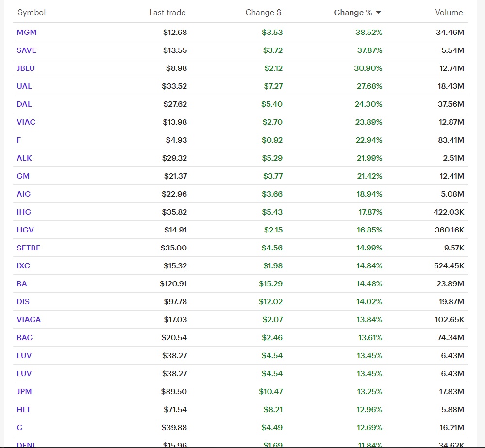This screenshot has width=485, height=448.
Task: Select the JBLU symbol link
Action: click(x=26, y=68)
